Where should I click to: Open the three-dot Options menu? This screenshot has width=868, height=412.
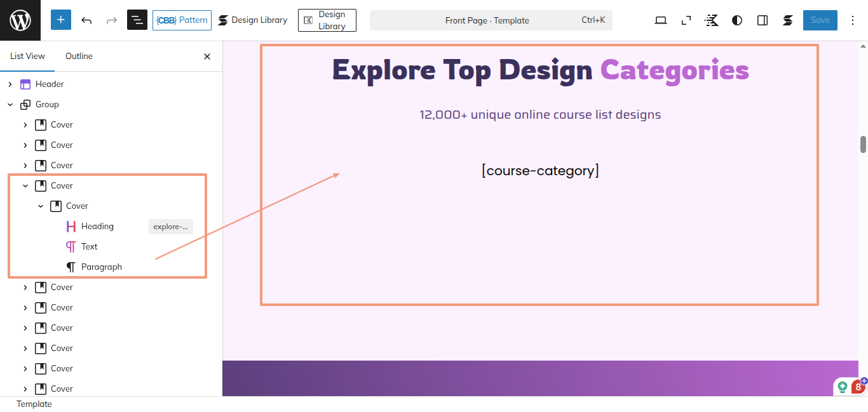tap(853, 20)
